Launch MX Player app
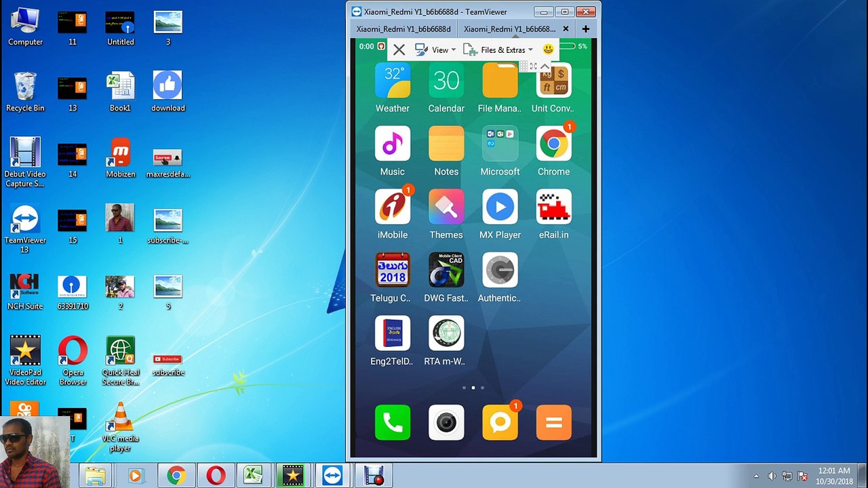Viewport: 868px width, 488px height. [500, 207]
